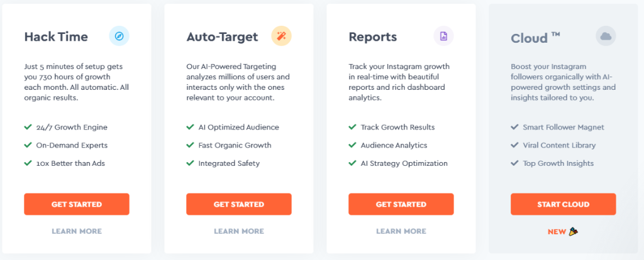Screen dimensions: 644x260
Task: Click the report document icon beside Reports
Action: tap(443, 36)
